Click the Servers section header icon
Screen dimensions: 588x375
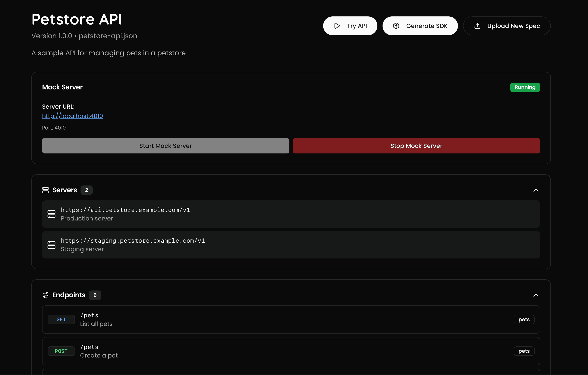[x=45, y=190]
